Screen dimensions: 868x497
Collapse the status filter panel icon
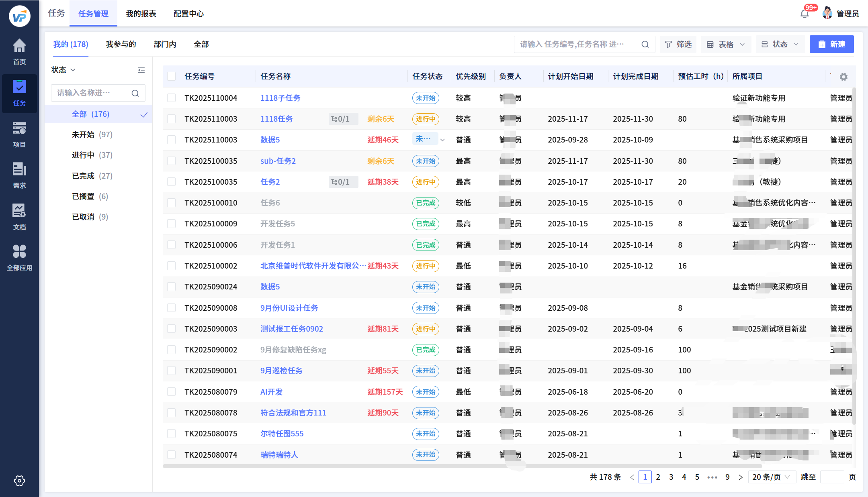pyautogui.click(x=141, y=70)
